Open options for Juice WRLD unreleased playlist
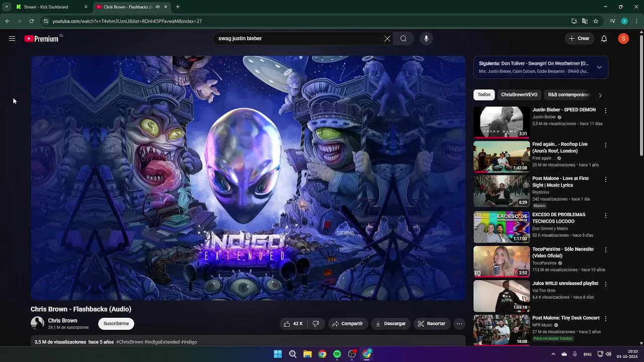This screenshot has height=362, width=644. coord(606,284)
